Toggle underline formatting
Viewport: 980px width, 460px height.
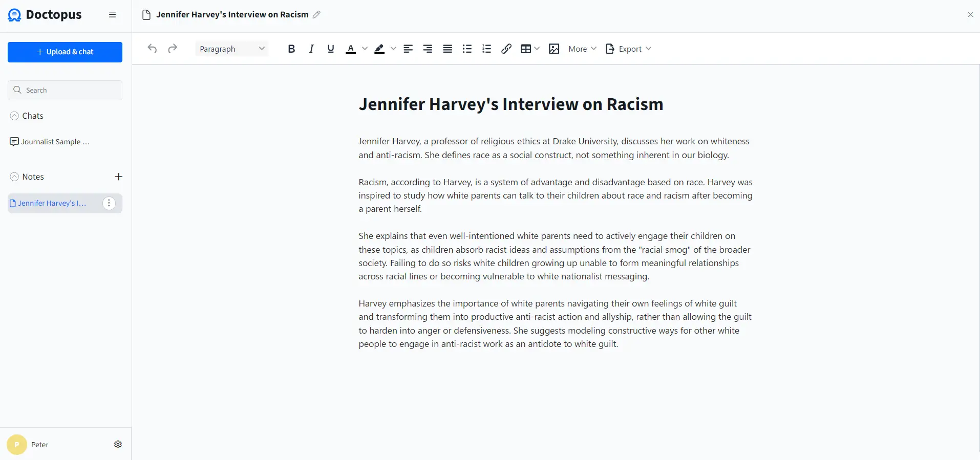point(331,49)
